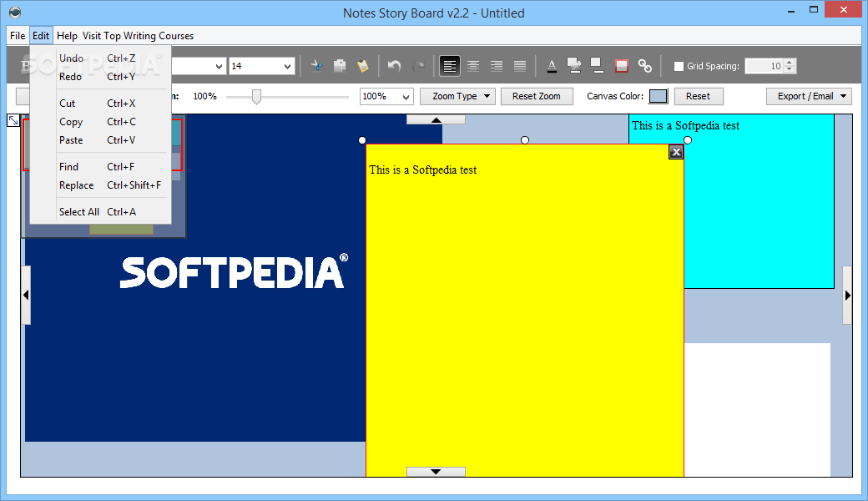Choose Select All from the Edit menu
The height and width of the screenshot is (501, 868).
[x=99, y=211]
